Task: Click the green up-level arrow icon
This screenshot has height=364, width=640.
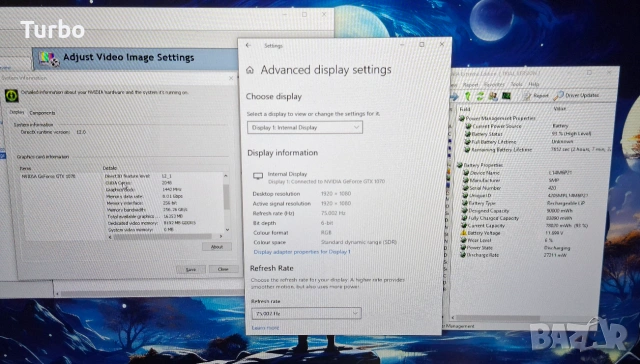Action: (x=468, y=96)
